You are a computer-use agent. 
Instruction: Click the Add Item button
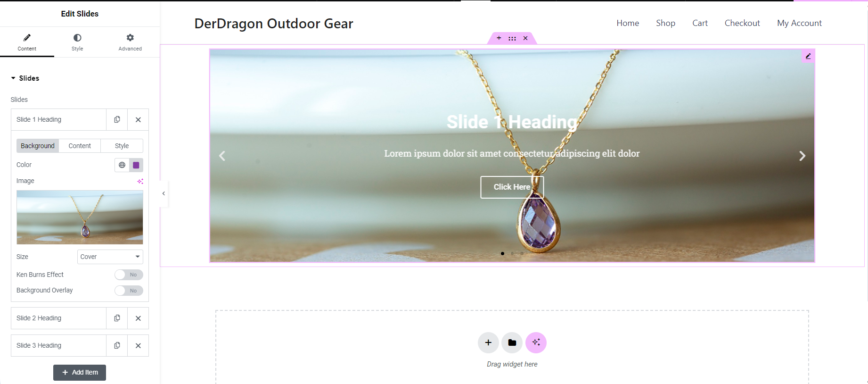coord(80,372)
